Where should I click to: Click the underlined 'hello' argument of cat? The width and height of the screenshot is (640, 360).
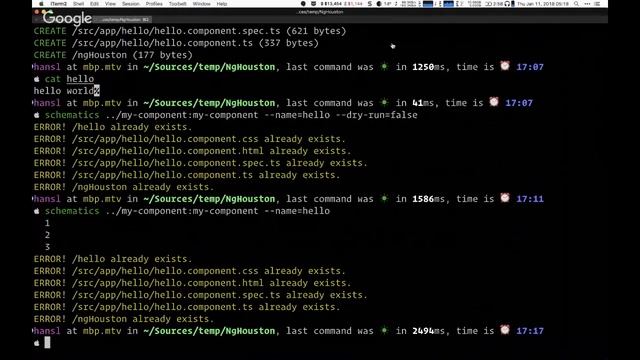pos(80,79)
